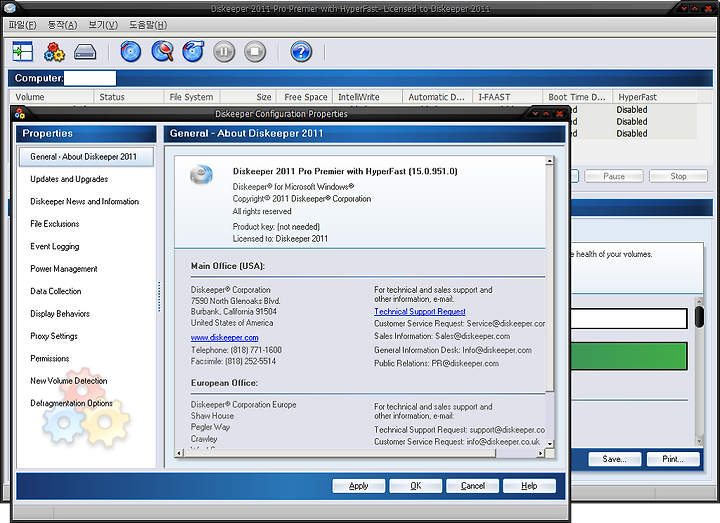Open help via blue question mark icon
This screenshot has height=523, width=720.
point(301,51)
